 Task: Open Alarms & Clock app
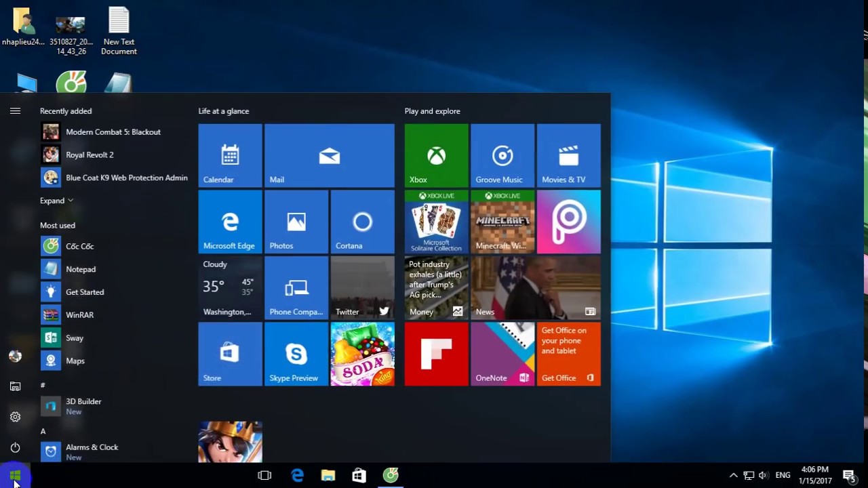coord(114,451)
